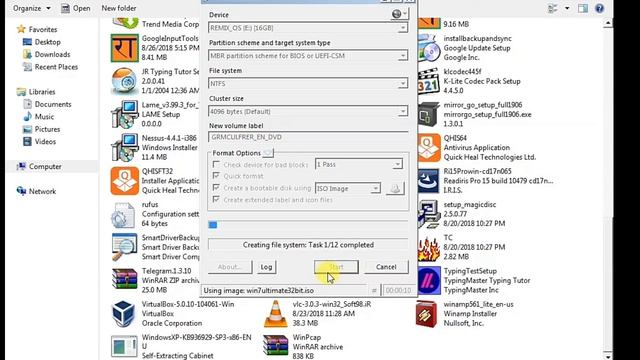Click the Explorer scrollbar up arrow

tap(608, 24)
